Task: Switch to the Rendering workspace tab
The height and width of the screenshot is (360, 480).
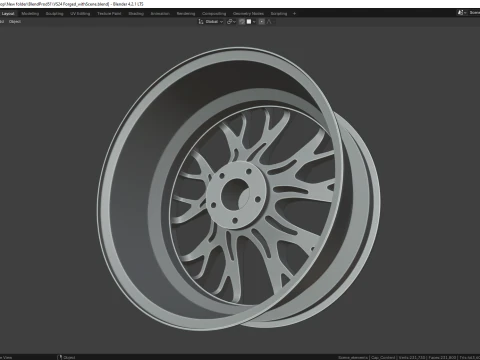Action: (x=186, y=14)
